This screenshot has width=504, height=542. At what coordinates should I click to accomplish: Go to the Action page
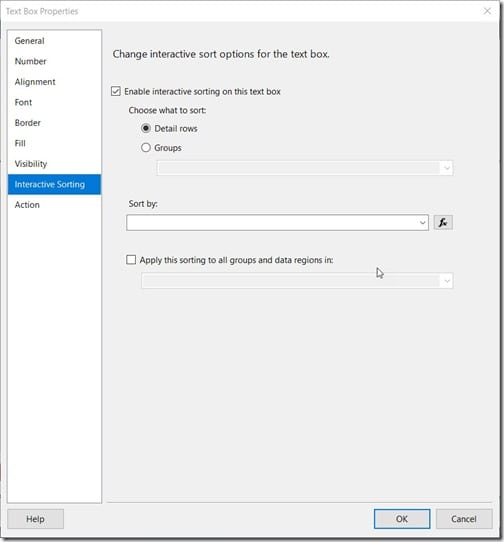(x=54, y=205)
